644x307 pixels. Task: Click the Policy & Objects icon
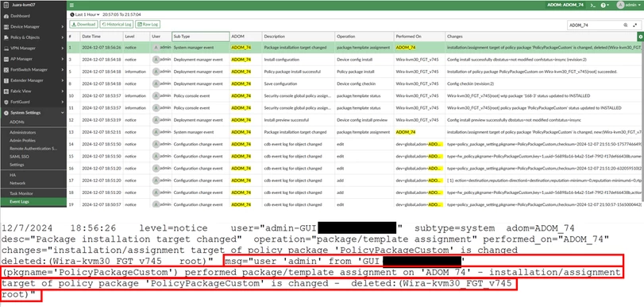tap(6, 37)
